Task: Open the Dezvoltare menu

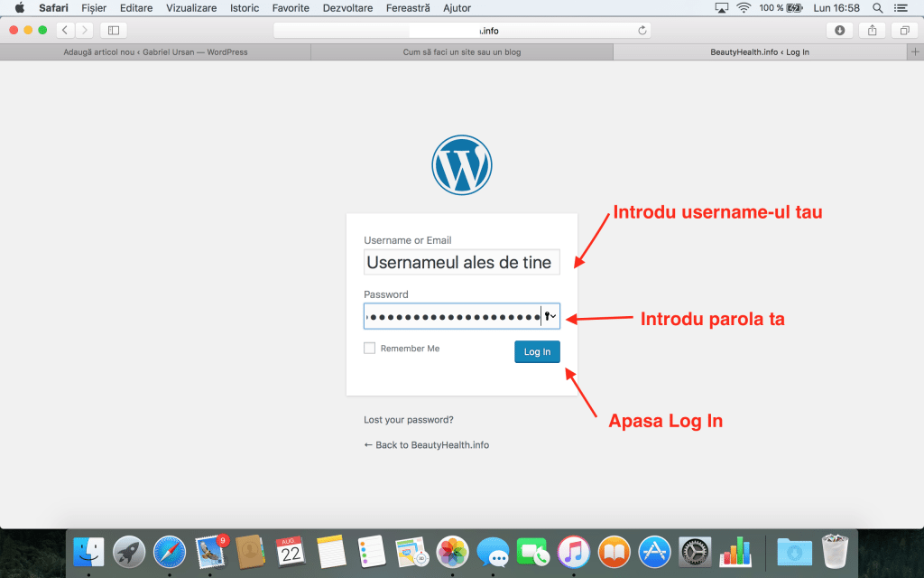Action: click(347, 7)
